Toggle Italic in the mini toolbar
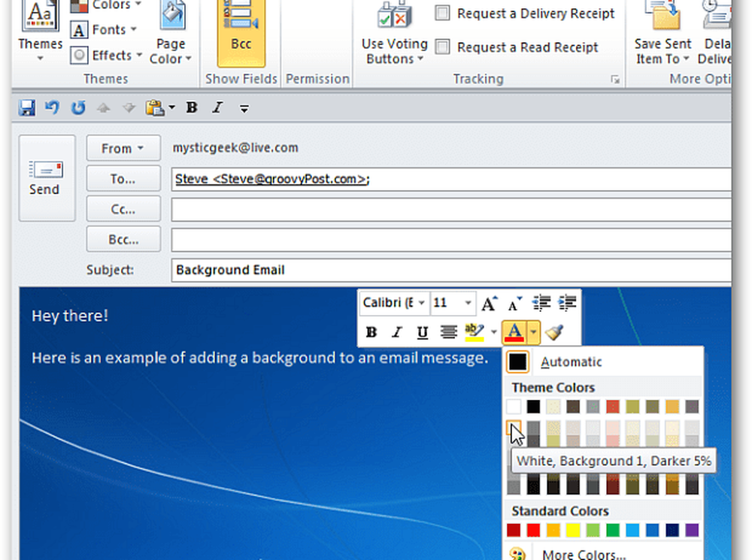 click(396, 332)
